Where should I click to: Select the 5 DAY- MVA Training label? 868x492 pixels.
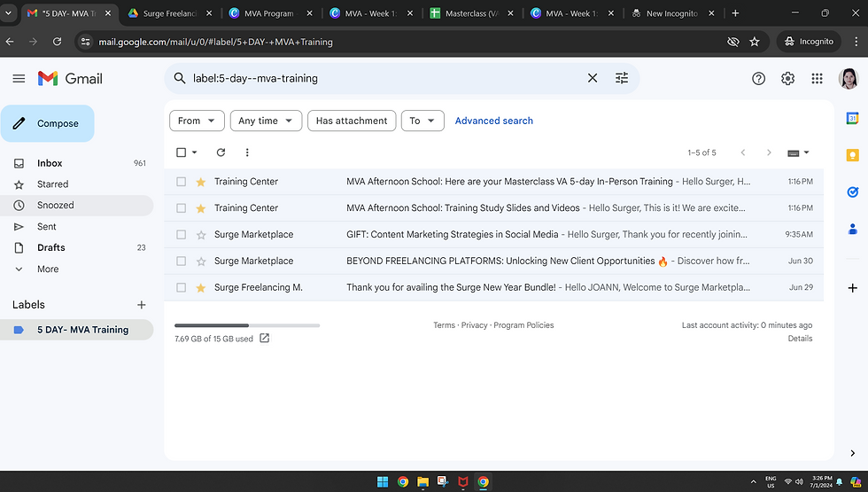77,330
